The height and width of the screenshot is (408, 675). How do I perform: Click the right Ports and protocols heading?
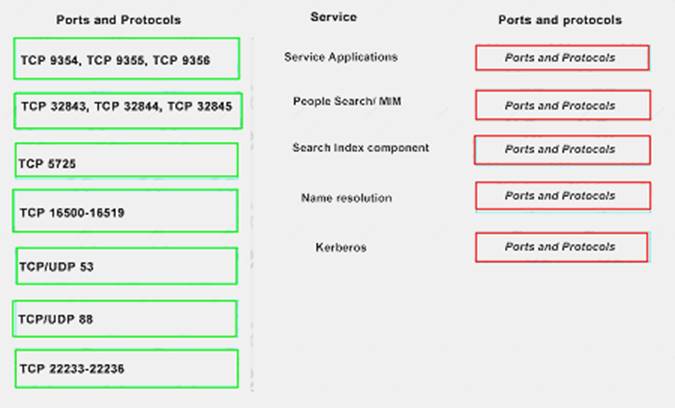[559, 19]
